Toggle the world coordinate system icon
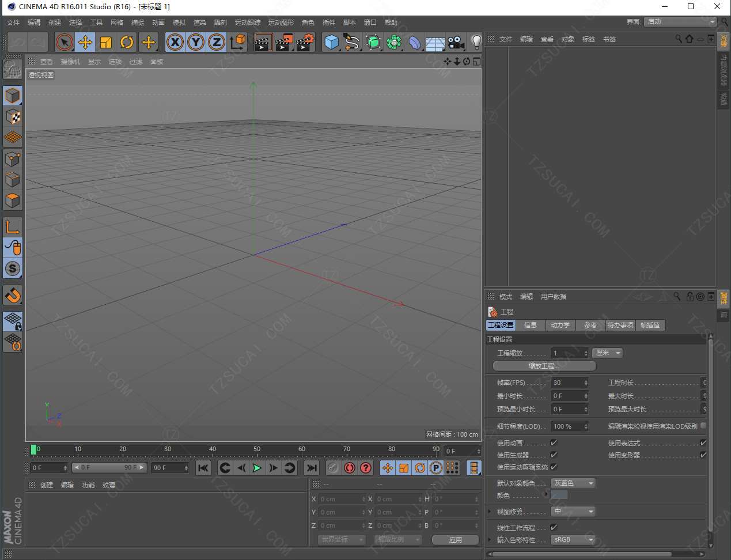731x560 pixels. [237, 42]
